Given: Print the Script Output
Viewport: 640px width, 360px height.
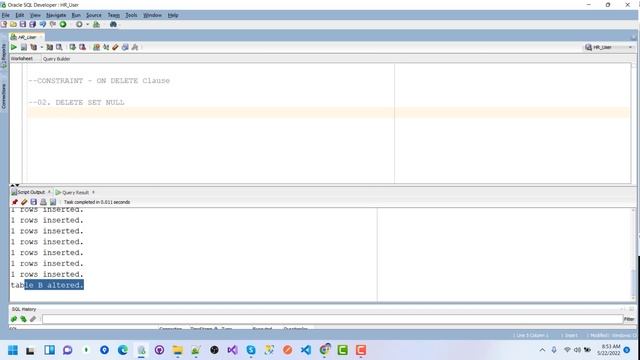Looking at the screenshot, I should [x=43, y=202].
